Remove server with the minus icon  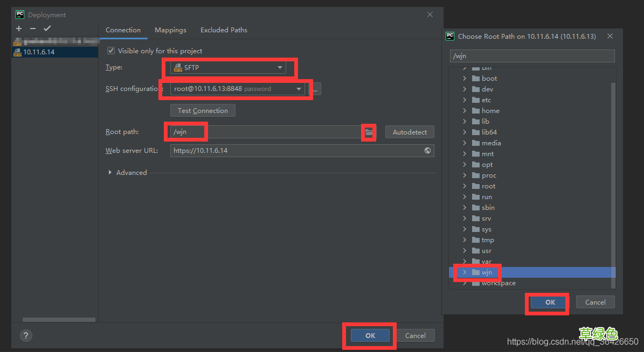[x=33, y=29]
